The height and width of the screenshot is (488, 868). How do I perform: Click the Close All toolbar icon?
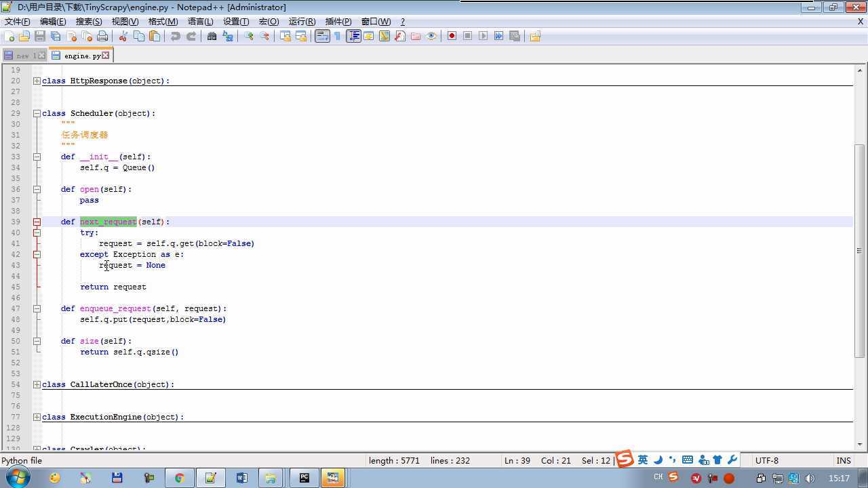pos(87,36)
